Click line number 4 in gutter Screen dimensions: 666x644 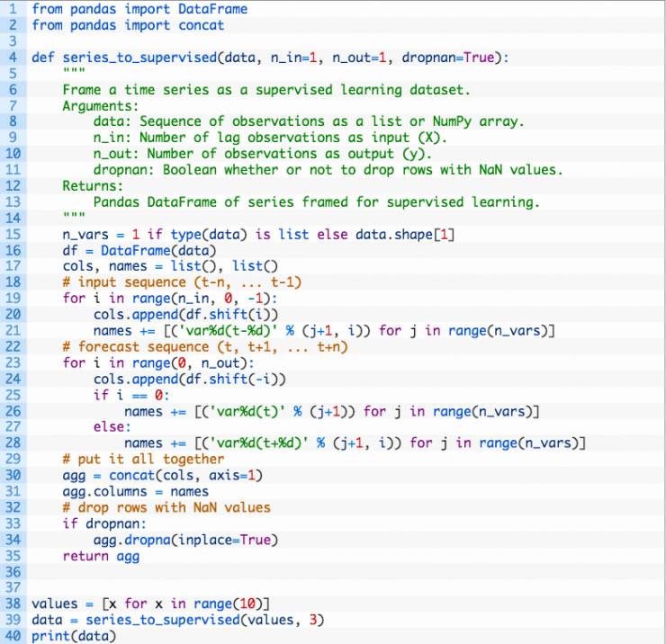tap(13, 58)
